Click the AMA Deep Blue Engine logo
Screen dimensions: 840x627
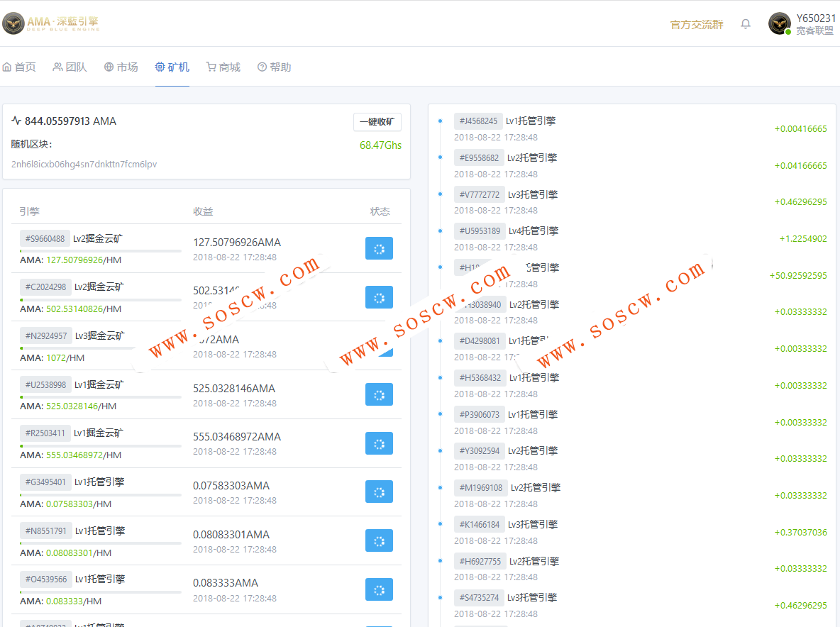point(51,23)
